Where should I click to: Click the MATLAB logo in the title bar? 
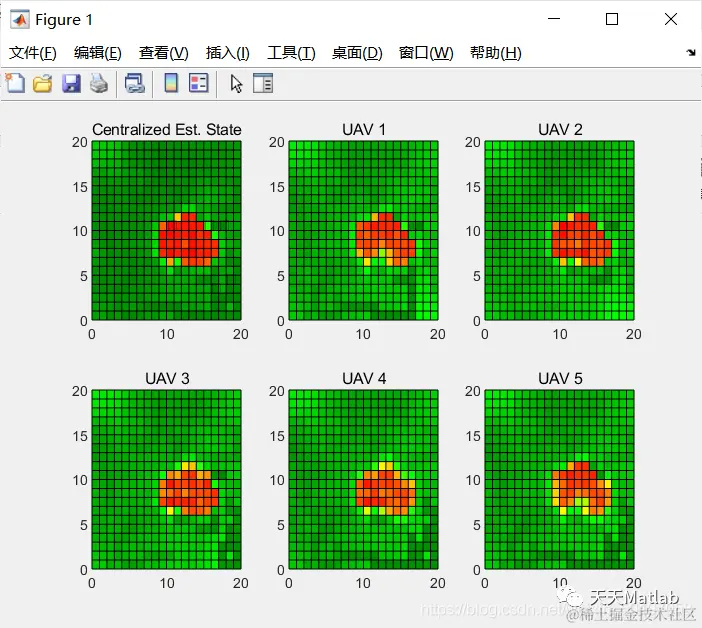pos(20,19)
